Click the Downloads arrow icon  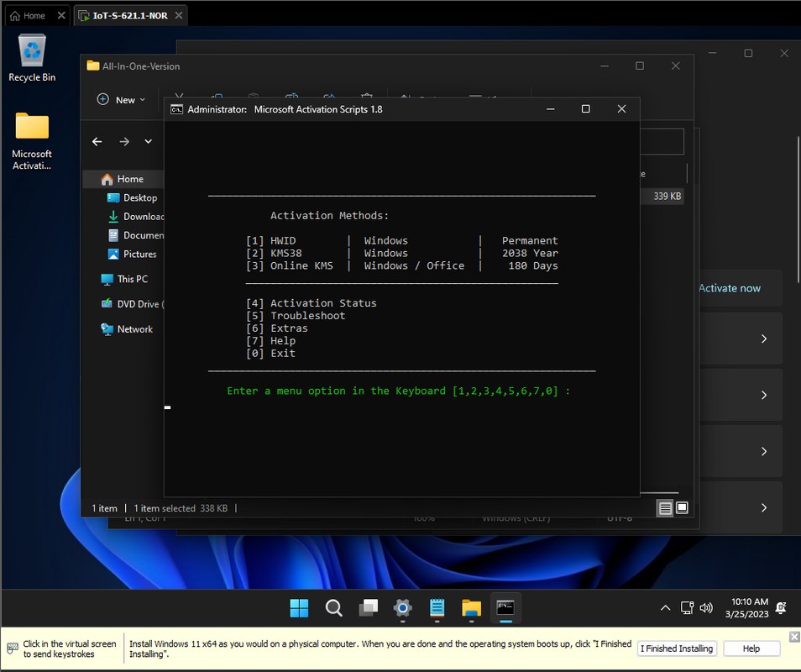[113, 217]
